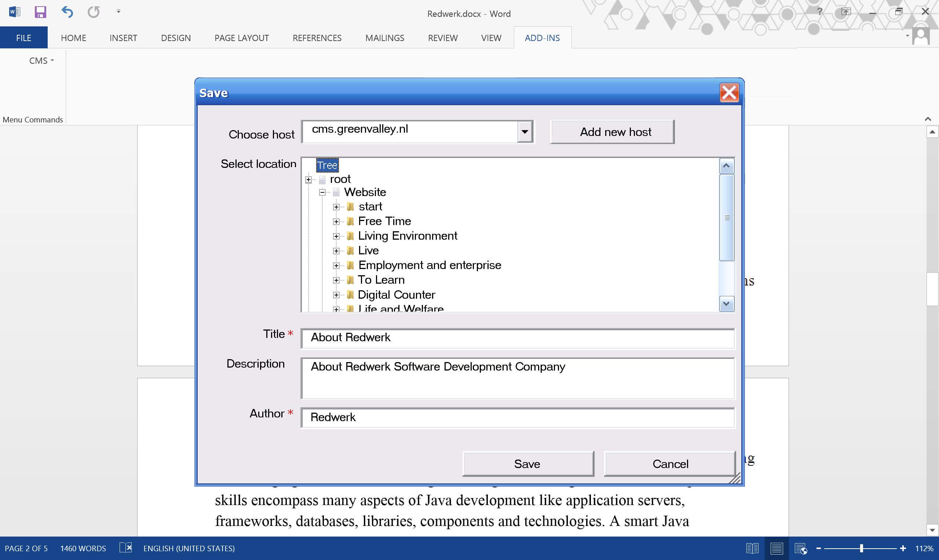
Task: Collapse the ribbon with the chevron
Action: (x=928, y=119)
